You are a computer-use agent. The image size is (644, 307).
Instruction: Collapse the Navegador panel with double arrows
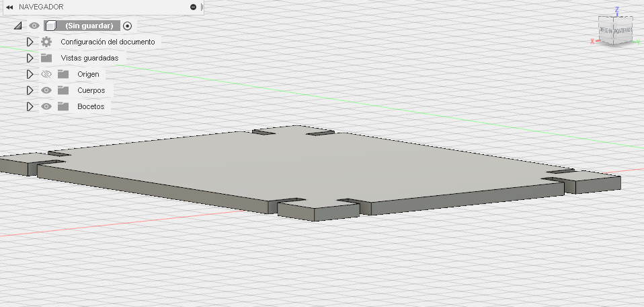coord(9,7)
